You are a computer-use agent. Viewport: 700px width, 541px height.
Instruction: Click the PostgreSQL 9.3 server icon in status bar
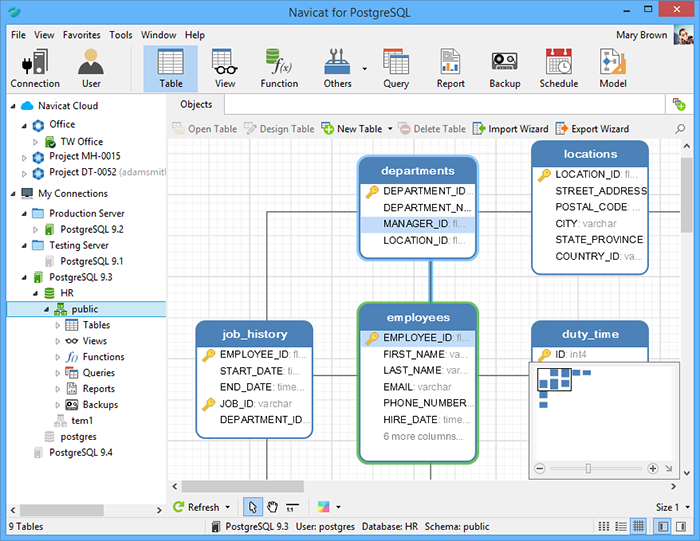click(x=216, y=527)
